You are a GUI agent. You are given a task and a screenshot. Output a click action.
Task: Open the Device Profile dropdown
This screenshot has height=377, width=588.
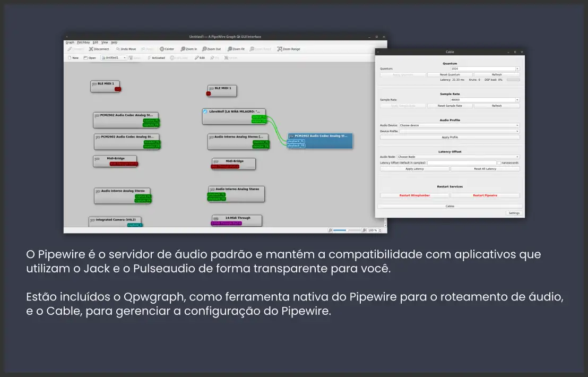tap(460, 131)
